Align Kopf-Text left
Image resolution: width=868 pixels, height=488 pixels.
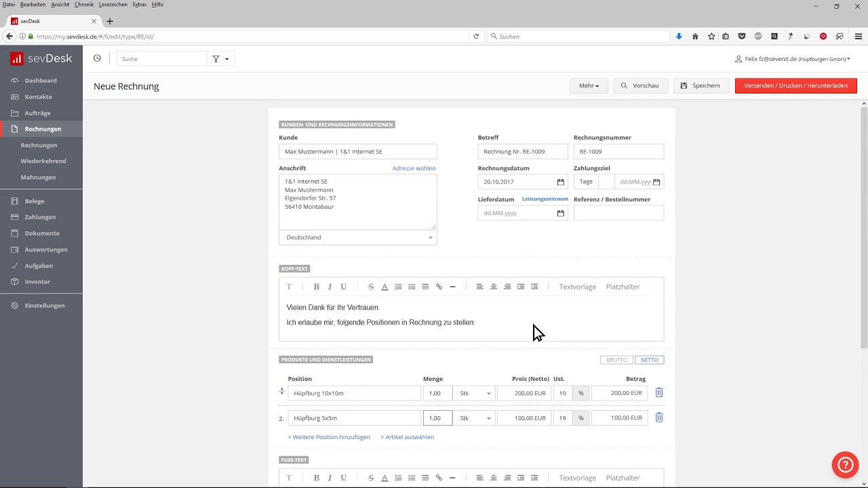479,287
